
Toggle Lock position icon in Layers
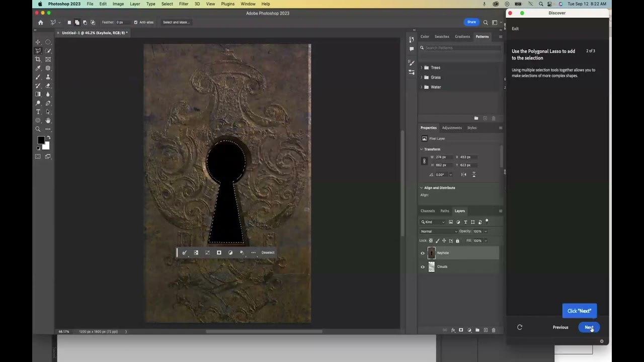pyautogui.click(x=444, y=241)
